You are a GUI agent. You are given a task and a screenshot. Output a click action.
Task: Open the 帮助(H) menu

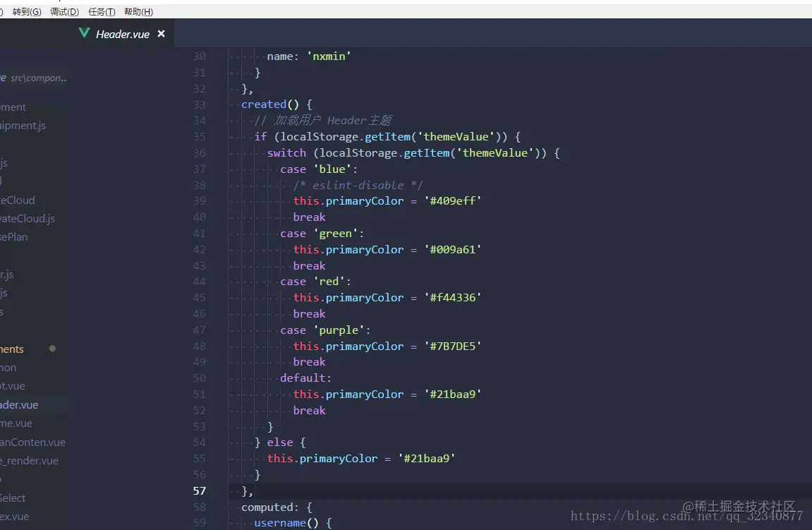pos(138,11)
